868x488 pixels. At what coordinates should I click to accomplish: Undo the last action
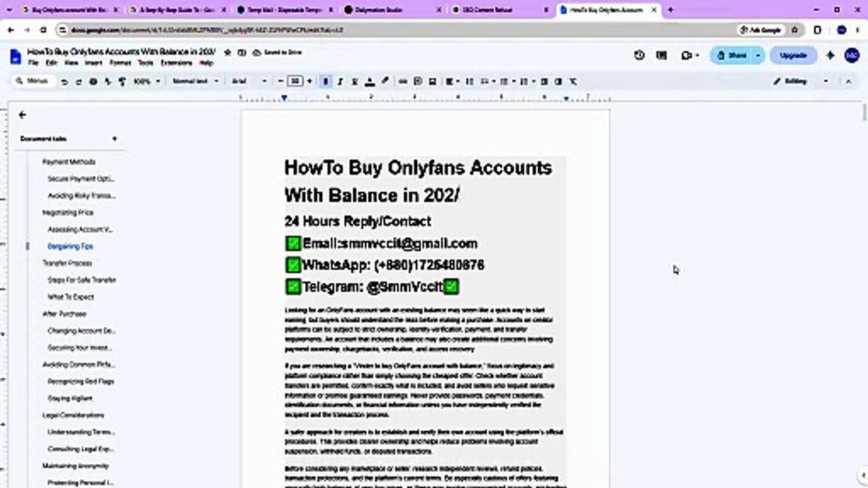tap(64, 81)
